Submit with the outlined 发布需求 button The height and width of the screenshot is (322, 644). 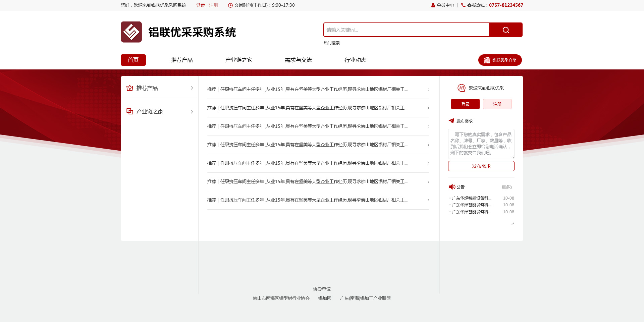[x=481, y=166]
